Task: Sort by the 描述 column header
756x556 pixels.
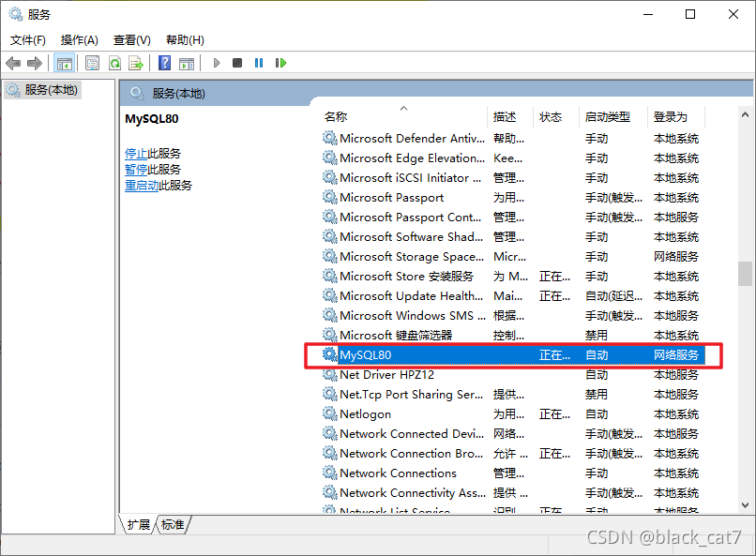Action: [x=510, y=117]
